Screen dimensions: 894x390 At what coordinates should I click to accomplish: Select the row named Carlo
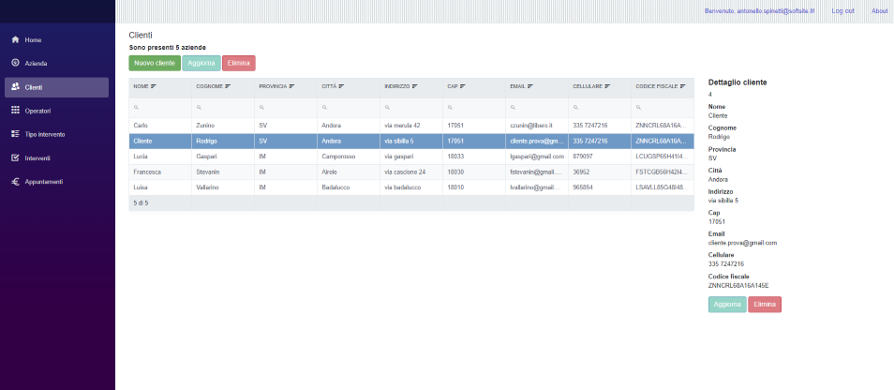(x=411, y=125)
